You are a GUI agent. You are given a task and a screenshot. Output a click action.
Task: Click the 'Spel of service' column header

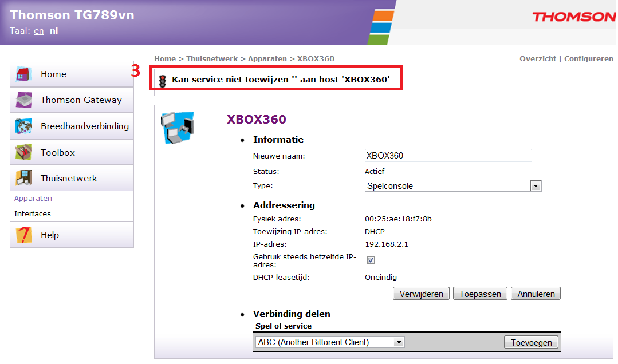point(284,326)
